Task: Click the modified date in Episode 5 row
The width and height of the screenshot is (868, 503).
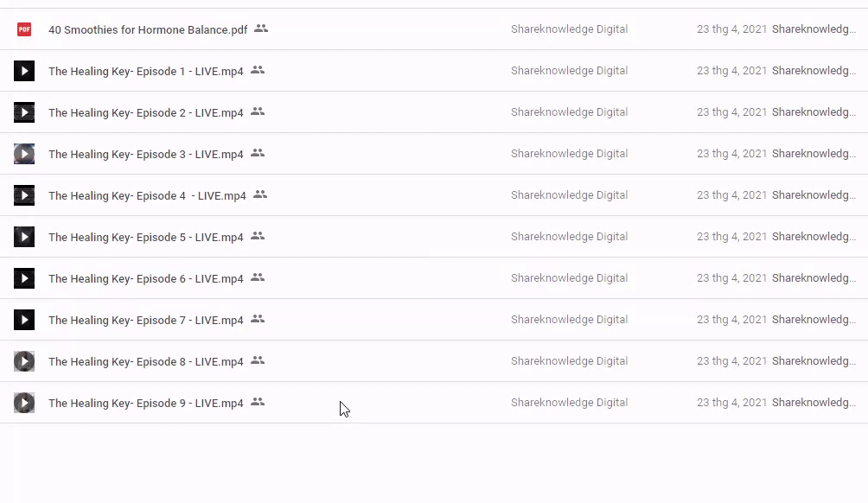Action: 731,237
